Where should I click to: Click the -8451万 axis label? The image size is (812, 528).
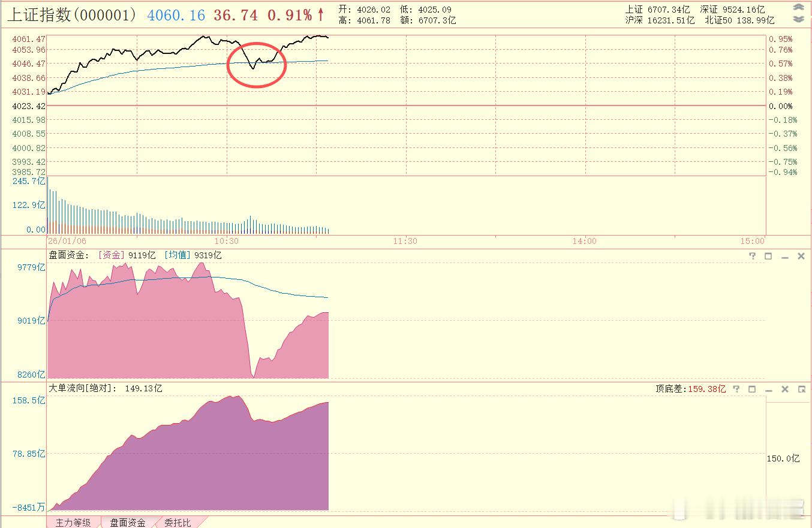pyautogui.click(x=28, y=508)
